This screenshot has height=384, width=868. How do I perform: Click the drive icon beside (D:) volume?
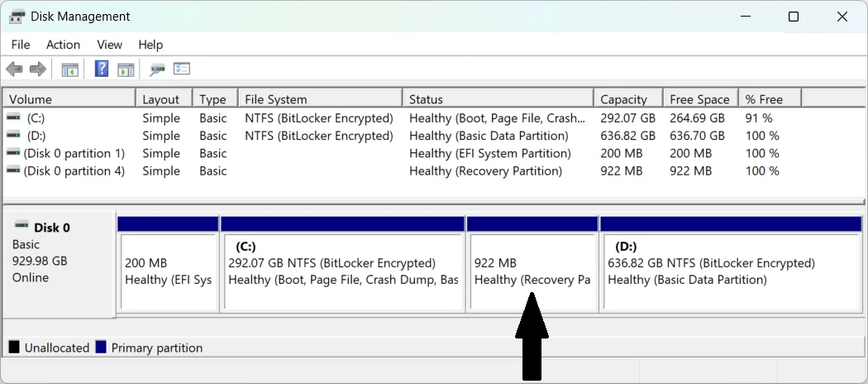coord(13,136)
